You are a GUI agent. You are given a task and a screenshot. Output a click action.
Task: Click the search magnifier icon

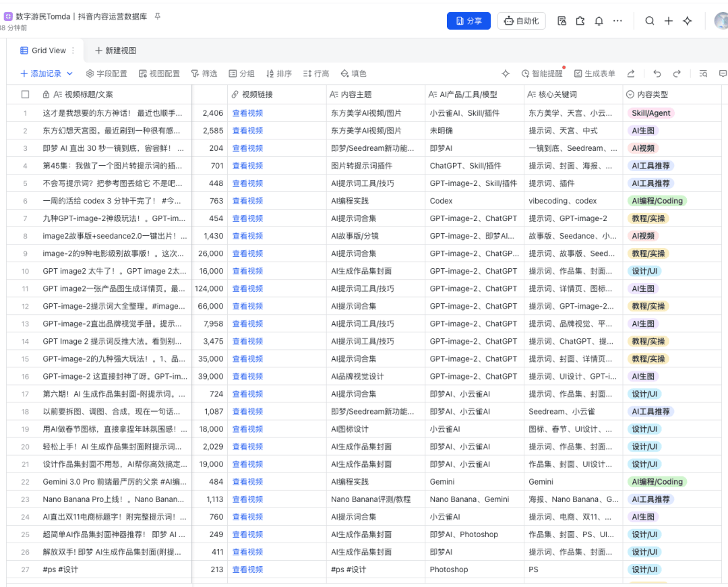click(650, 21)
